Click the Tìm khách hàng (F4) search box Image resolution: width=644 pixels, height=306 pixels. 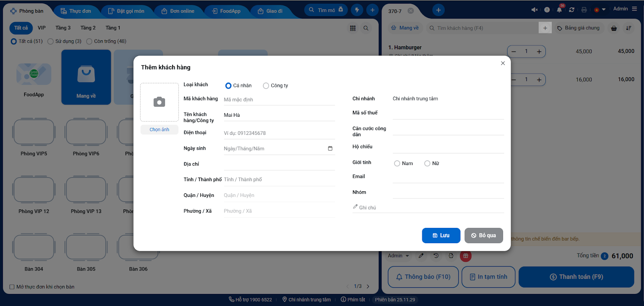(481, 28)
